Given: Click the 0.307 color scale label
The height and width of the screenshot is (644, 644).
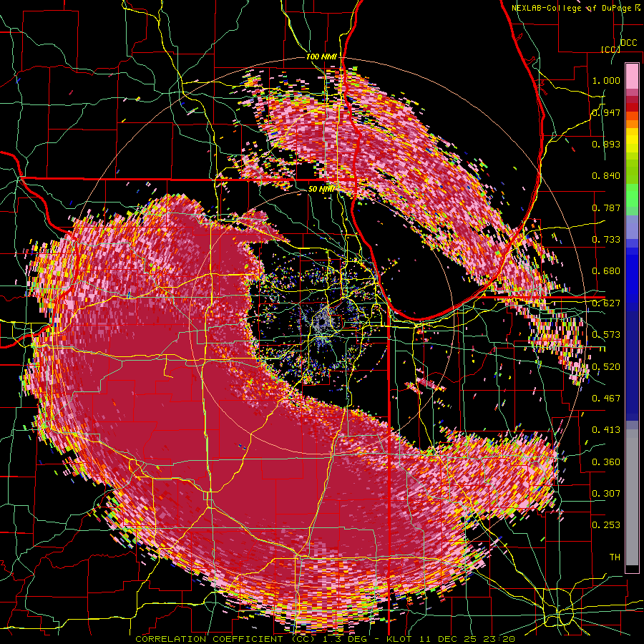Looking at the screenshot, I should [606, 493].
